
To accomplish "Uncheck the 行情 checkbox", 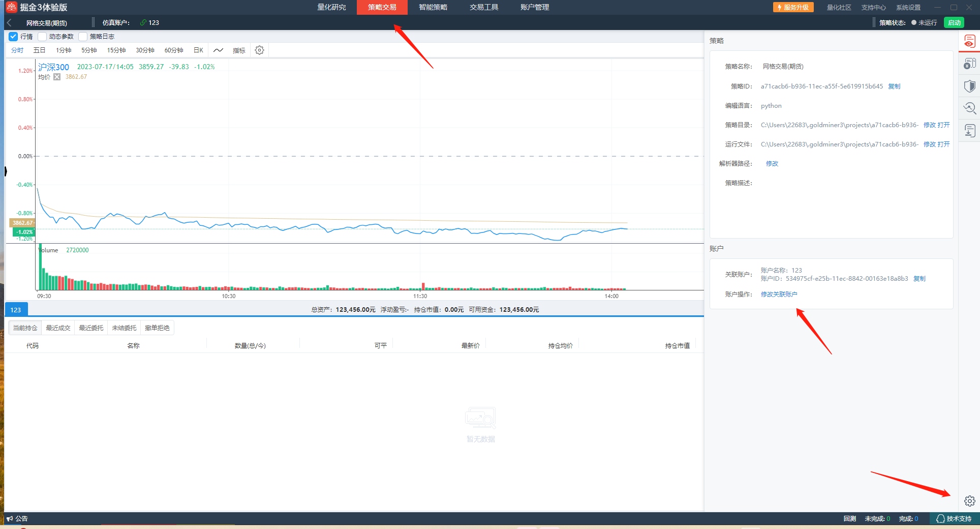I will tap(13, 37).
